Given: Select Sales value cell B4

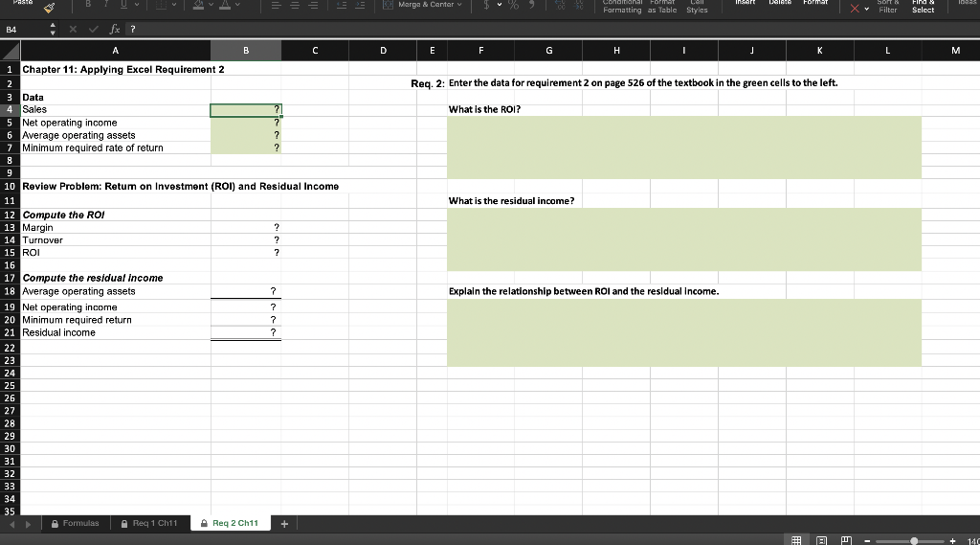Looking at the screenshot, I should (x=246, y=110).
